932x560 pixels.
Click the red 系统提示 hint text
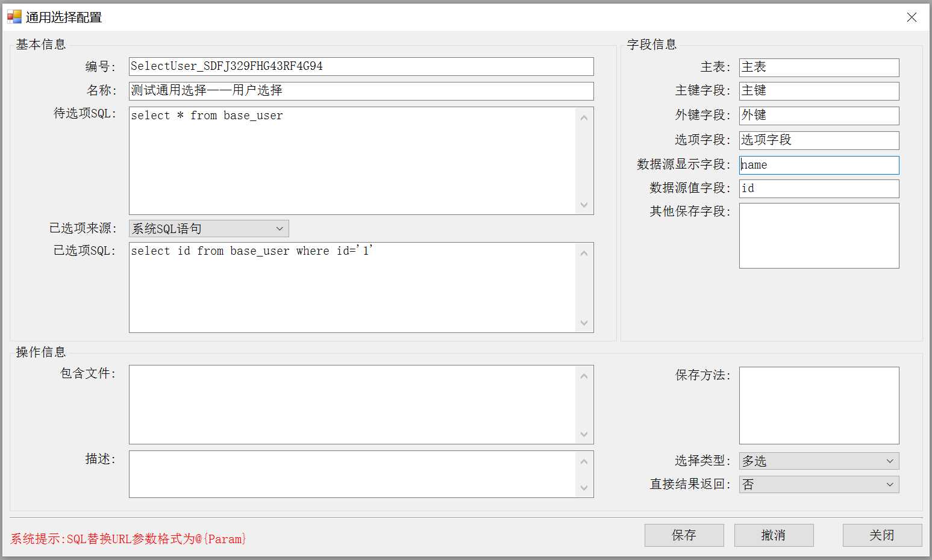coord(128,539)
